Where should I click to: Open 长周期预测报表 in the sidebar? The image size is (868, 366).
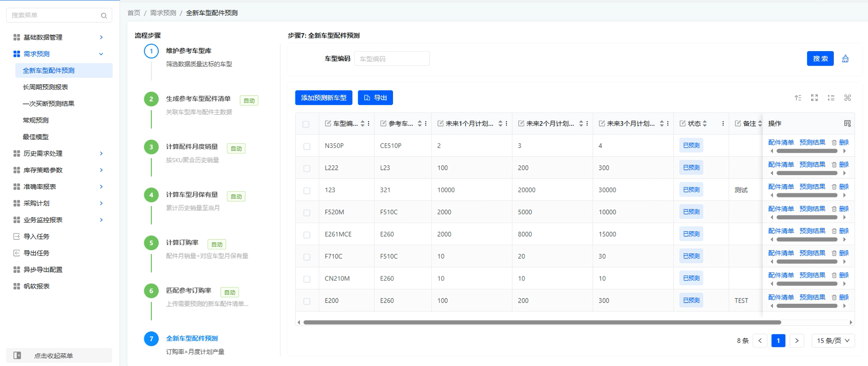45,87
